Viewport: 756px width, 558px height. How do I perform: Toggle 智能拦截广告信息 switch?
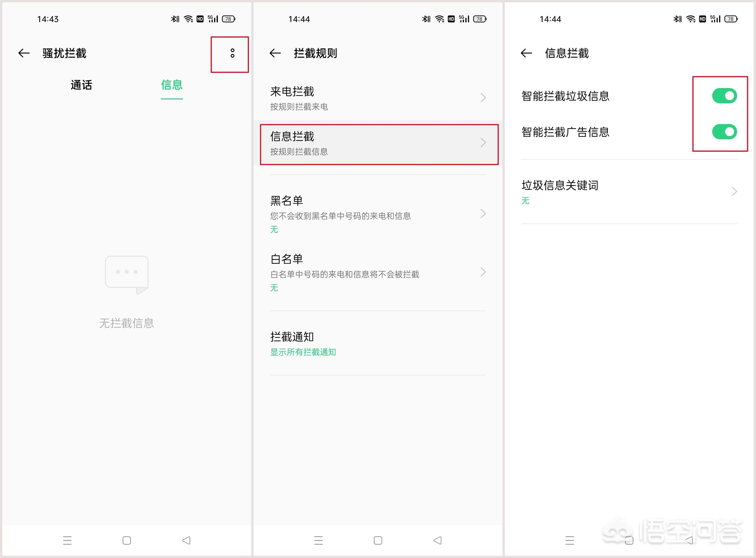(x=724, y=132)
